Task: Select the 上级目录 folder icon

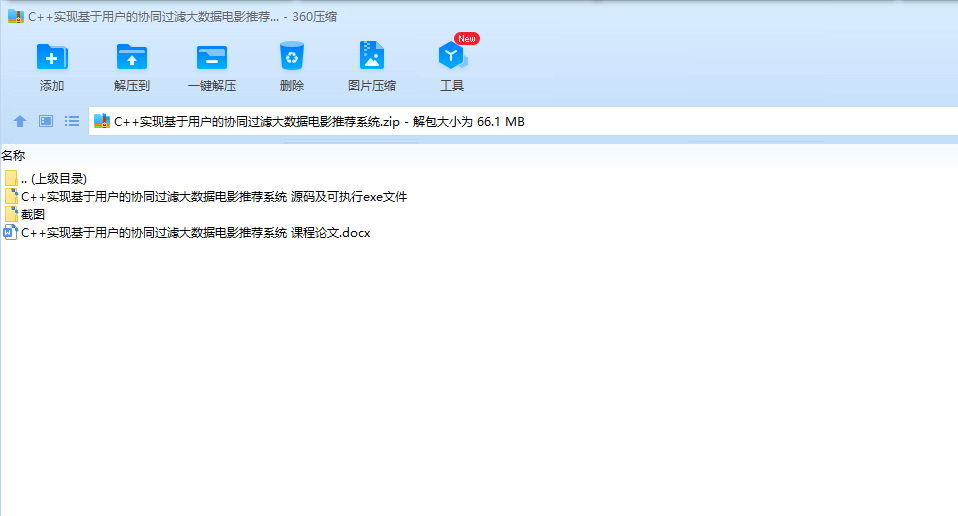Action: coord(11,178)
